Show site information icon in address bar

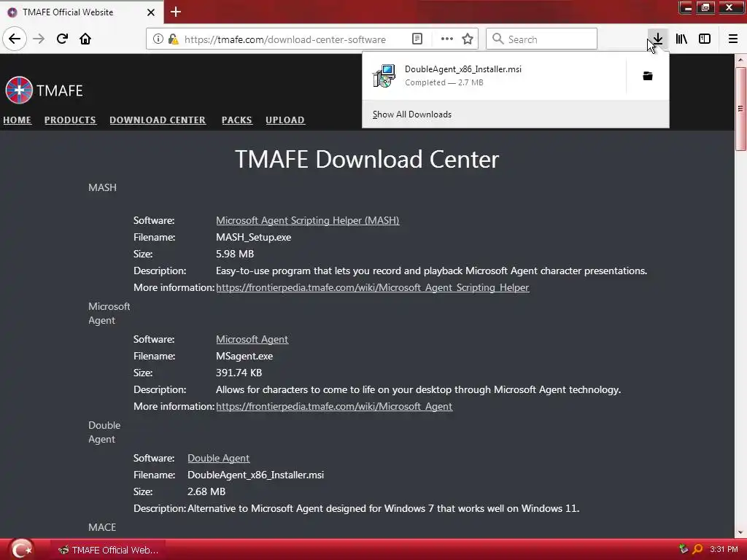point(158,39)
